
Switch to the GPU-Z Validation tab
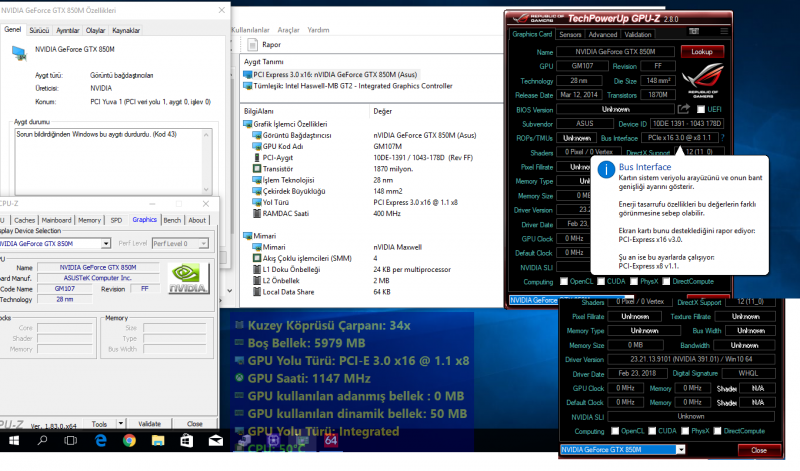[x=638, y=34]
